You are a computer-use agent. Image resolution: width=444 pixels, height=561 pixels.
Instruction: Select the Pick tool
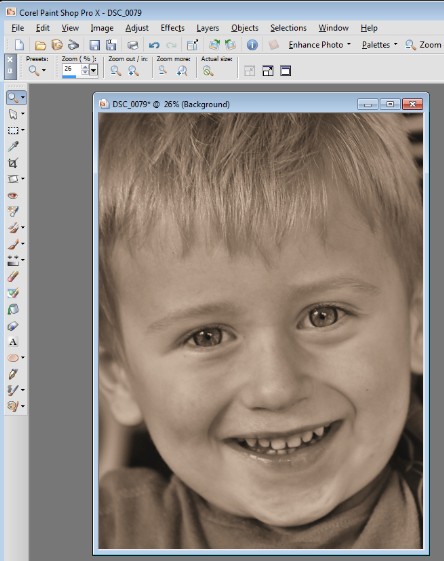[13, 114]
